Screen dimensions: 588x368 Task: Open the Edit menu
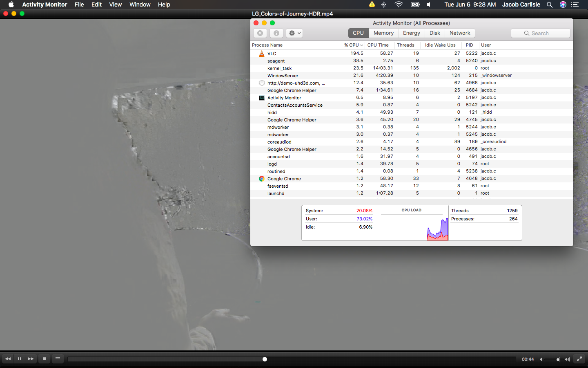tap(96, 4)
